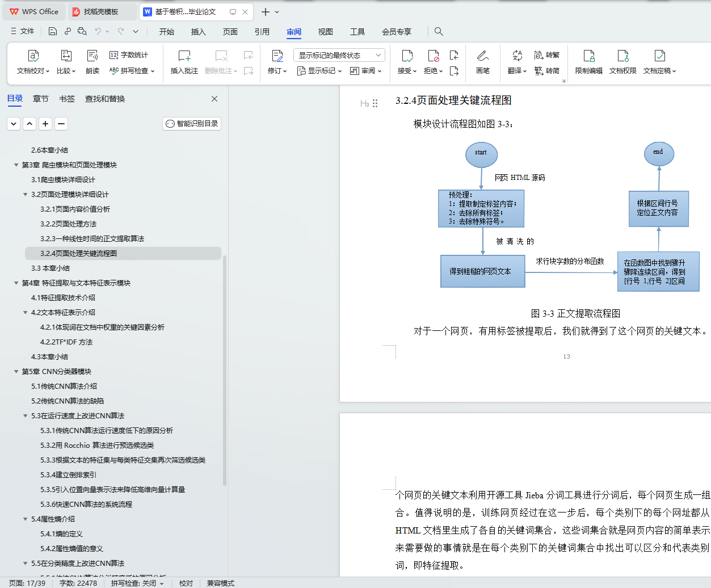This screenshot has height=588, width=711.
Task: Switch to the 工具 ribbon tab
Action: 357,32
